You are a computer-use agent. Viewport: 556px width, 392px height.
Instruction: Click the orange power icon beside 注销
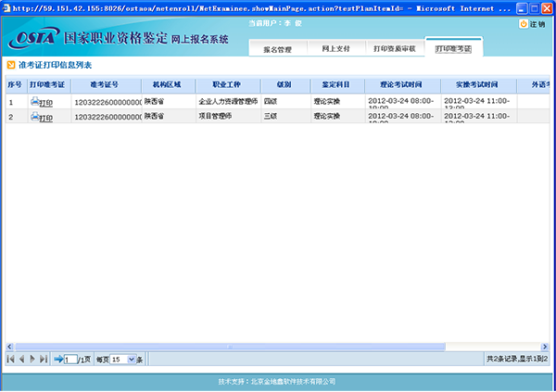point(524,24)
